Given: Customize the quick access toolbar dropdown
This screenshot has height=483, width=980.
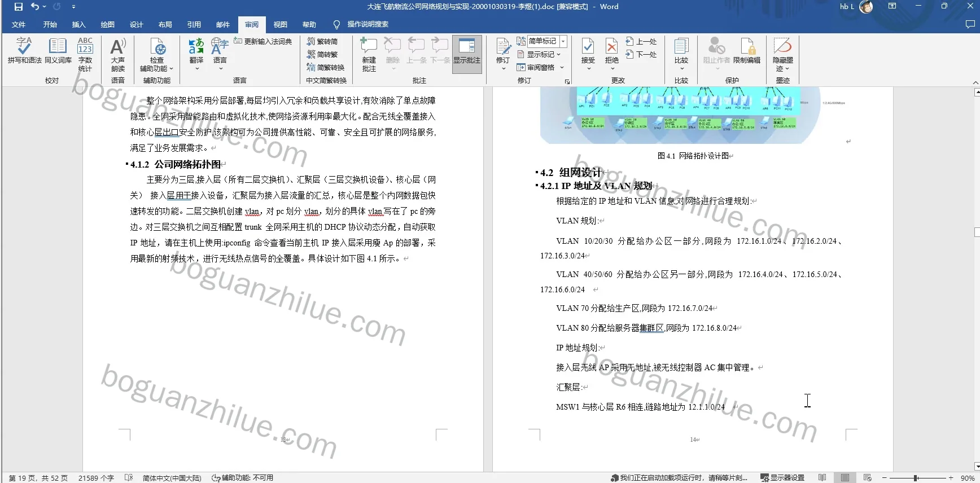Looking at the screenshot, I should pyautogui.click(x=74, y=7).
